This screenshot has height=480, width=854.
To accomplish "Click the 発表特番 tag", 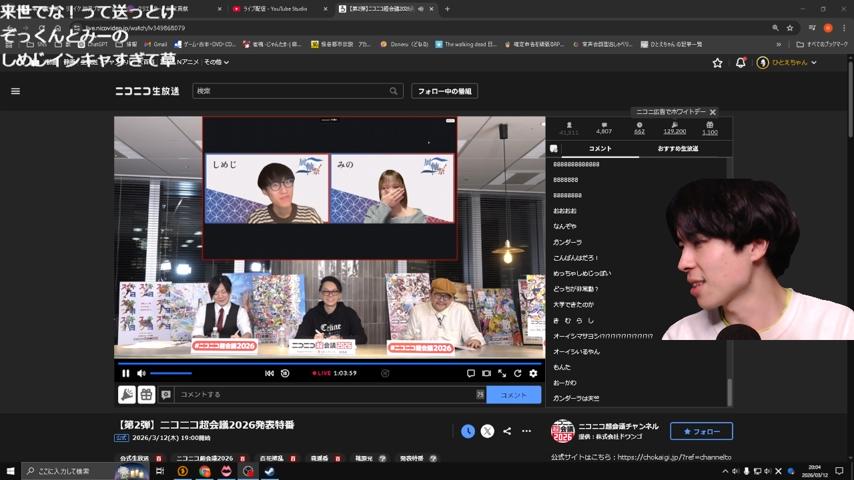I will pos(412,458).
